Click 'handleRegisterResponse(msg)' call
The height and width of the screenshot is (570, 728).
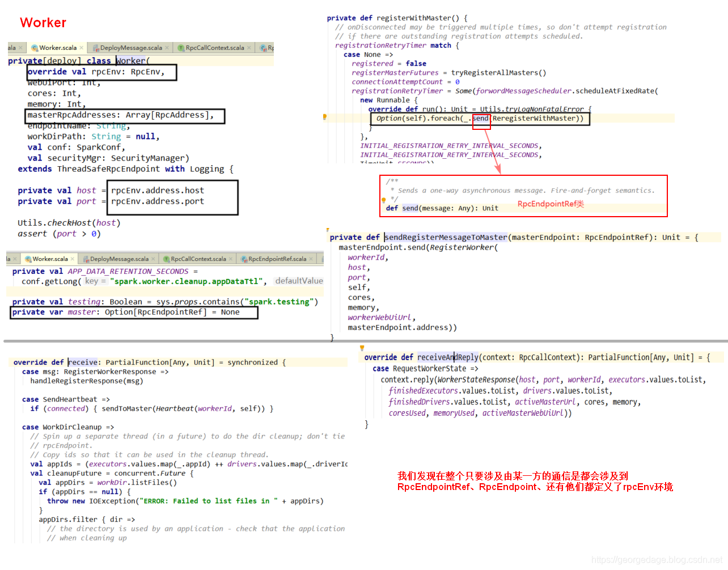[x=87, y=381]
